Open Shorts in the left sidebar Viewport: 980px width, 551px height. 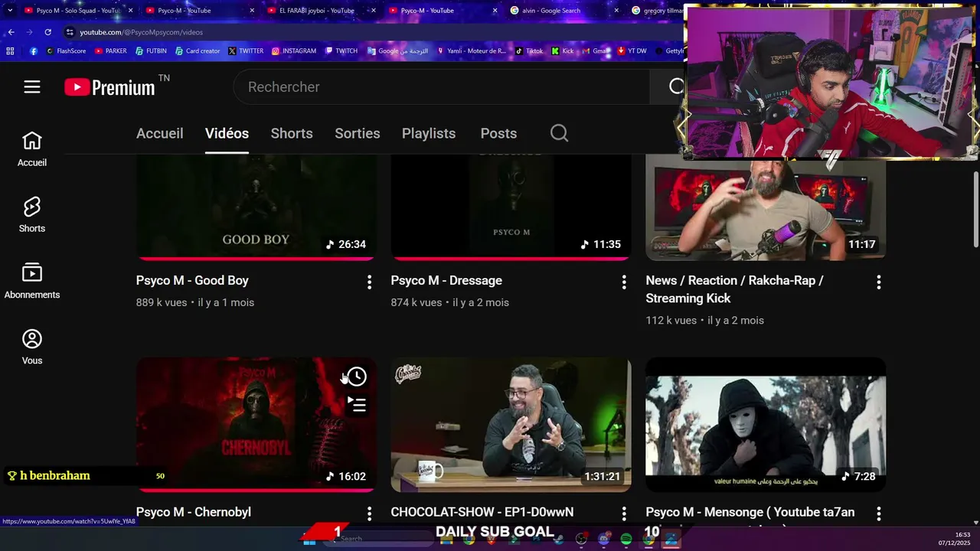click(32, 215)
